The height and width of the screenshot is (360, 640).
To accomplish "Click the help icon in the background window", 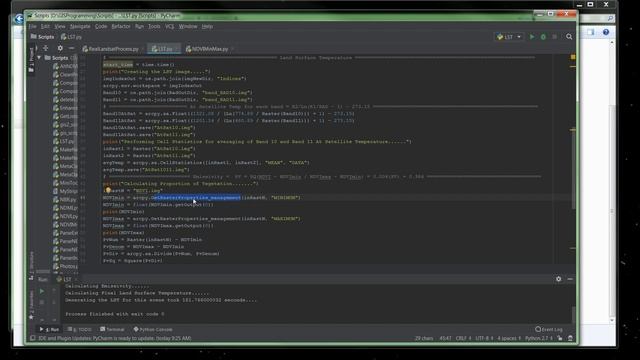I will pyautogui.click(x=606, y=32).
